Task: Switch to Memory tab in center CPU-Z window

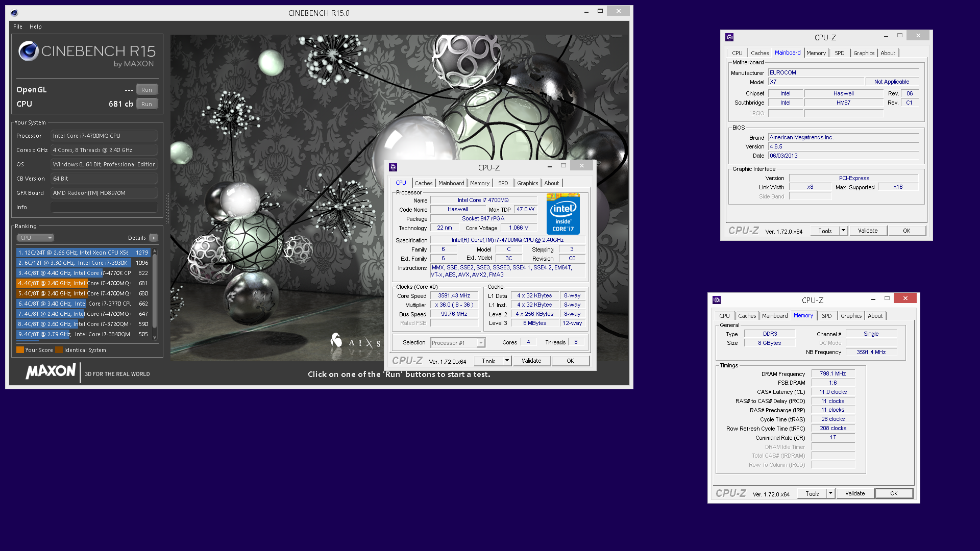Action: tap(479, 183)
